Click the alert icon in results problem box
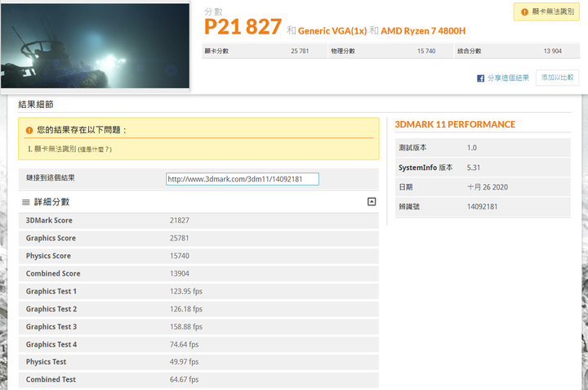 (x=29, y=130)
